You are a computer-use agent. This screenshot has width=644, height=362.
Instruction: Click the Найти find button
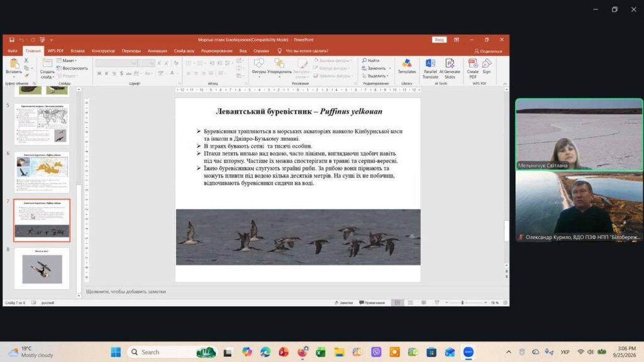[x=371, y=60]
